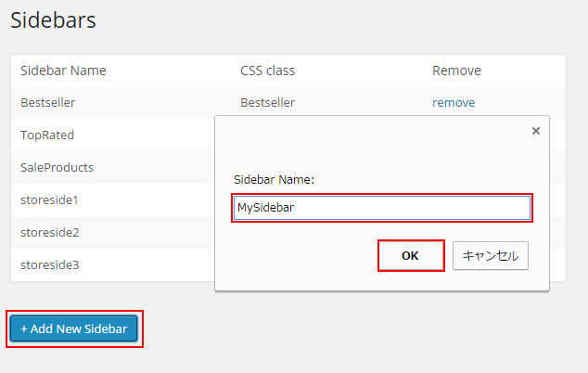This screenshot has width=588, height=373.
Task: Focus the Sidebar Name text field
Action: [x=381, y=208]
